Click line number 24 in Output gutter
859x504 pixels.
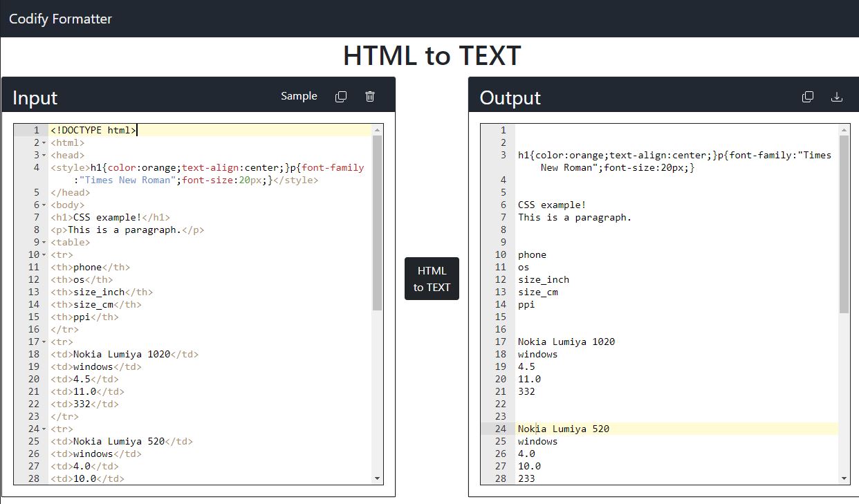[x=501, y=429]
